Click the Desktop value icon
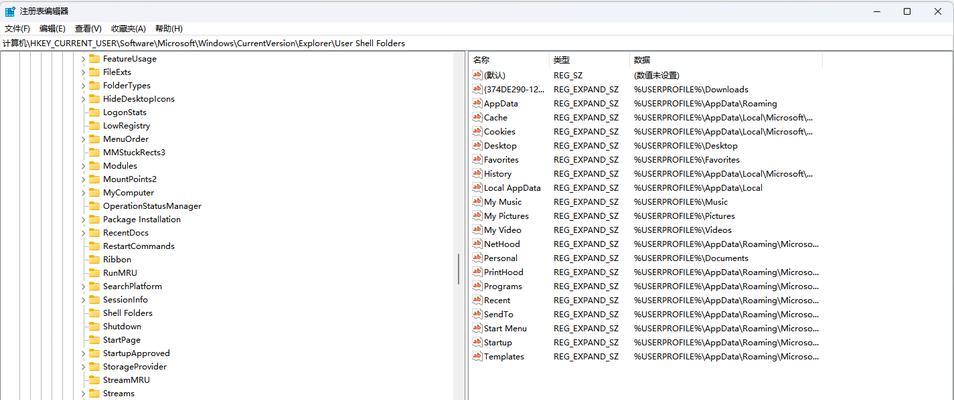 [477, 146]
